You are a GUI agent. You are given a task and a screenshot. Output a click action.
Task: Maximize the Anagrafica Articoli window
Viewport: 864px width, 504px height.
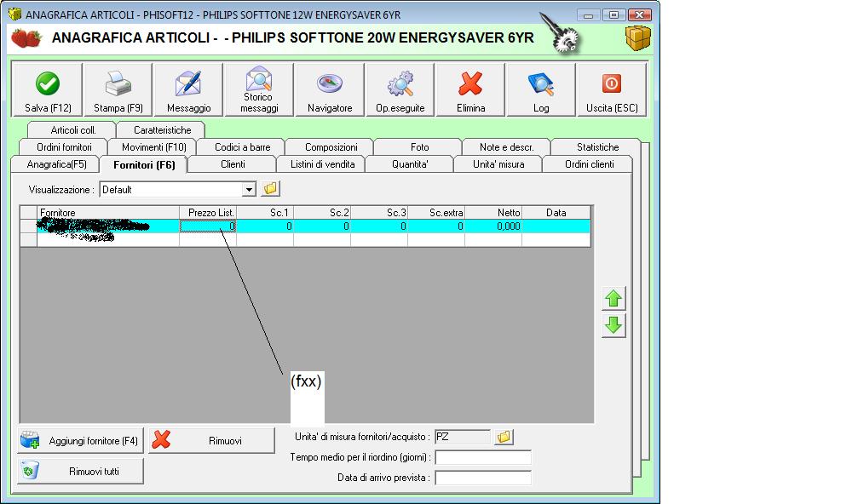pyautogui.click(x=613, y=14)
